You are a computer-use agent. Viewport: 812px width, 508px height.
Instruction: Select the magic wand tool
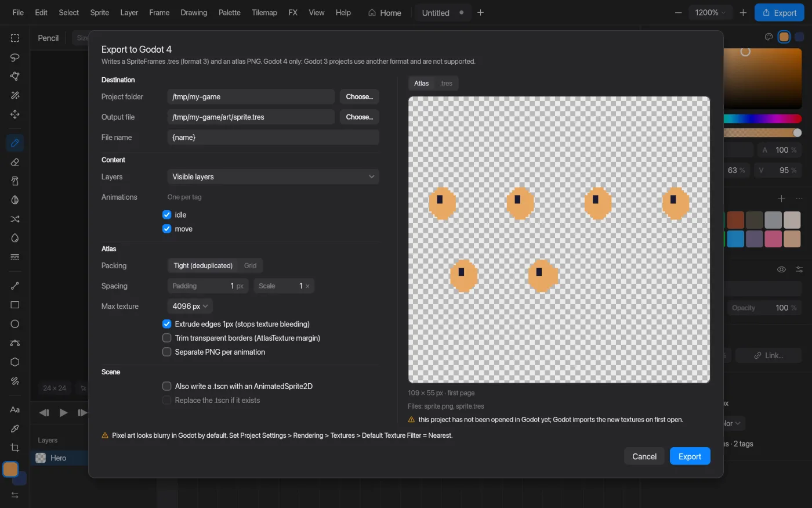15,95
